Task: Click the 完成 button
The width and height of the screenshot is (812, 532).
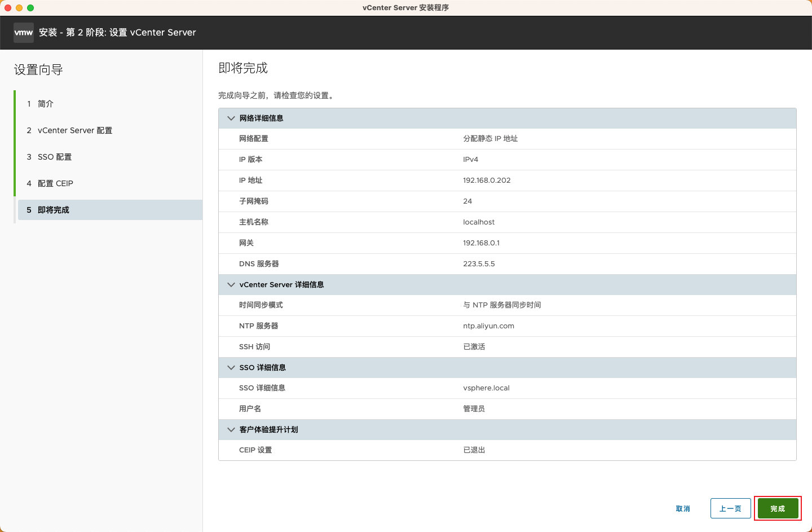Action: [x=778, y=508]
